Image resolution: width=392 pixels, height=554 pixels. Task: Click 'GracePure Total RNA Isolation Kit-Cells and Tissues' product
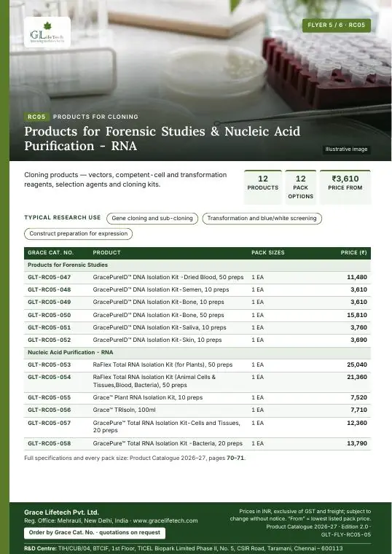coord(167,427)
